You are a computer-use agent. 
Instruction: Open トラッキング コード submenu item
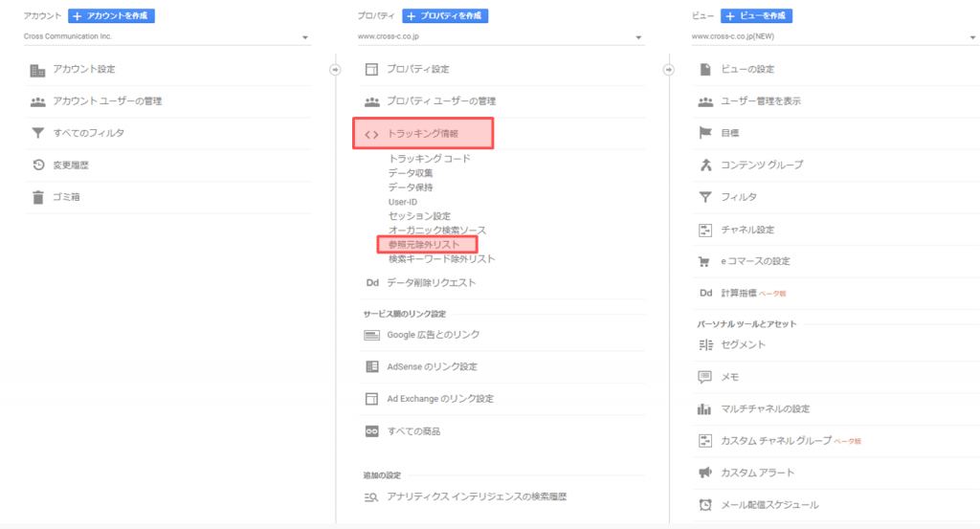coord(429,159)
